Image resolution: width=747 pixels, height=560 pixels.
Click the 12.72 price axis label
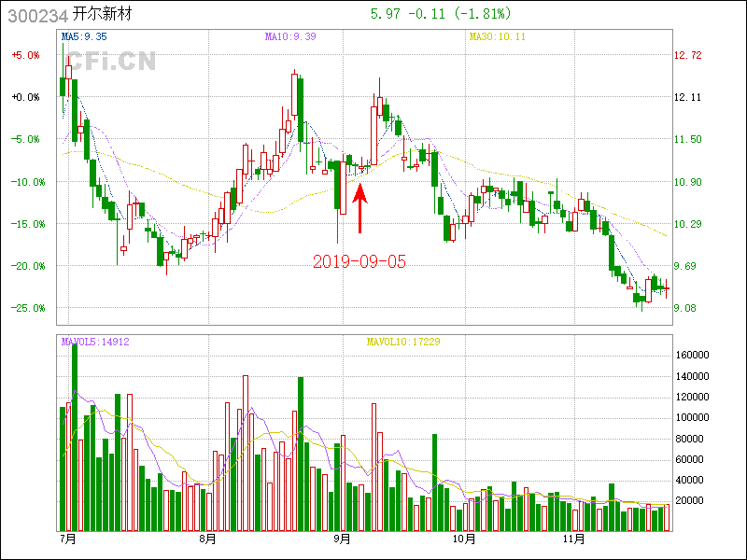click(x=687, y=55)
